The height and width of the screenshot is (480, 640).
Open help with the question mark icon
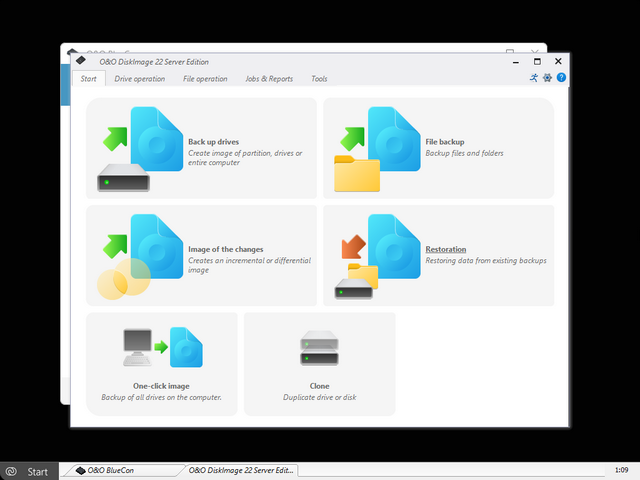pos(561,78)
